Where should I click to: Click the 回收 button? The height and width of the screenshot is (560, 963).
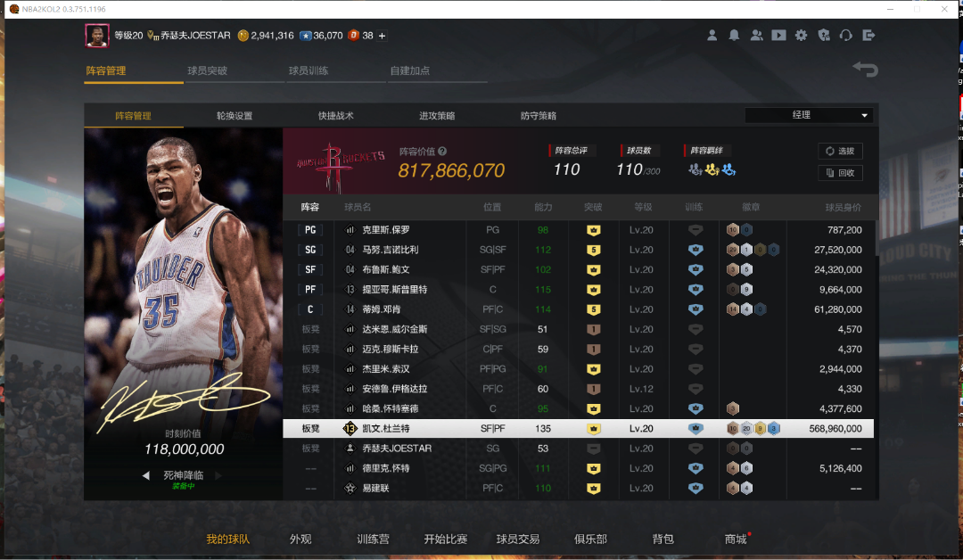[x=840, y=173]
